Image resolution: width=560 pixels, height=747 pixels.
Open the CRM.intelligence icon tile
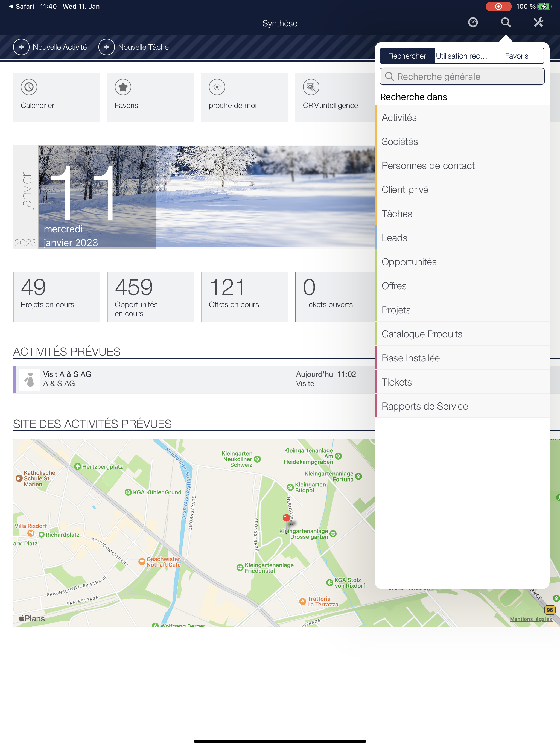click(x=311, y=87)
